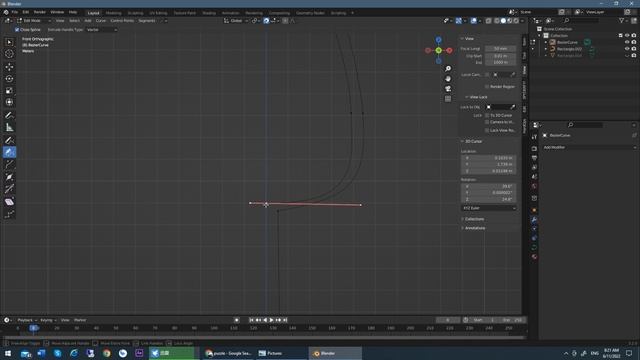Open the Extrude Handle Type Vector dropdown

[x=102, y=30]
